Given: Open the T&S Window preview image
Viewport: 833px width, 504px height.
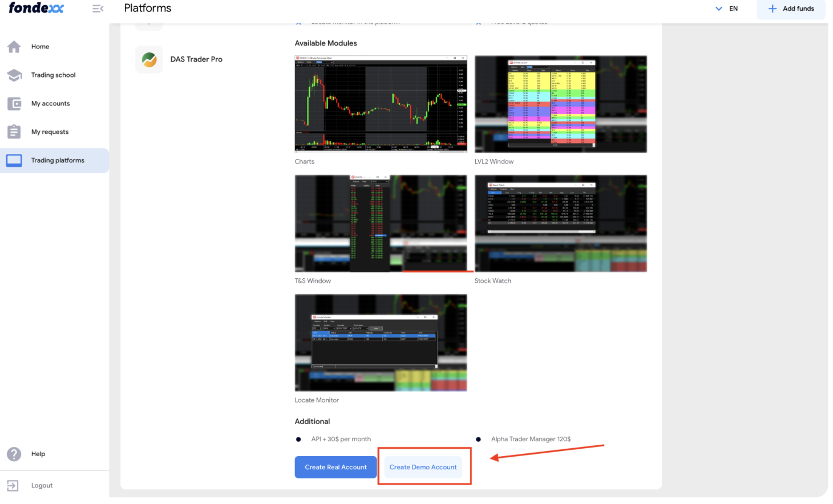Looking at the screenshot, I should [x=381, y=223].
